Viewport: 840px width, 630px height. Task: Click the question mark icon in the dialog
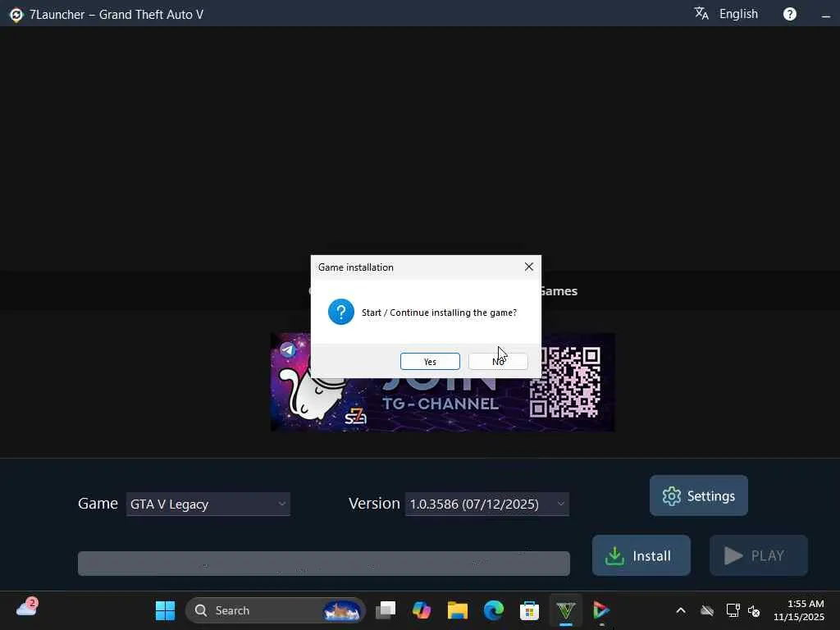click(x=340, y=312)
